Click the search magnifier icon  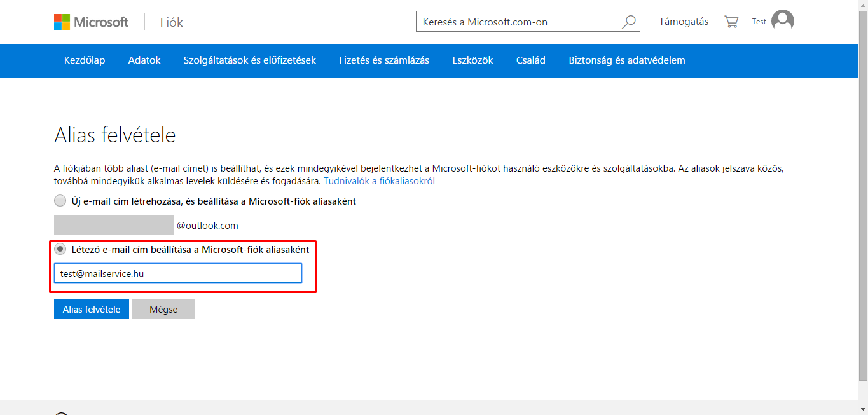click(628, 22)
